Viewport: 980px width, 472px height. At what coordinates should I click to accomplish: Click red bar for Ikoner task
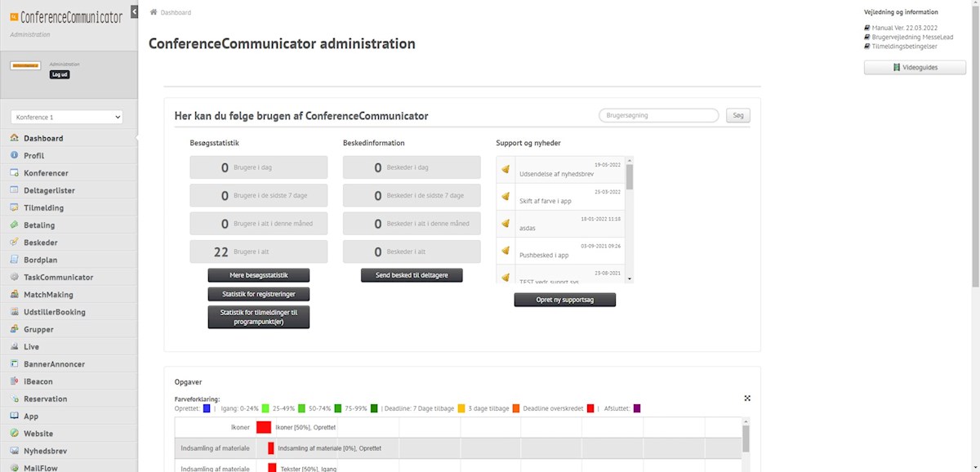[x=263, y=427]
